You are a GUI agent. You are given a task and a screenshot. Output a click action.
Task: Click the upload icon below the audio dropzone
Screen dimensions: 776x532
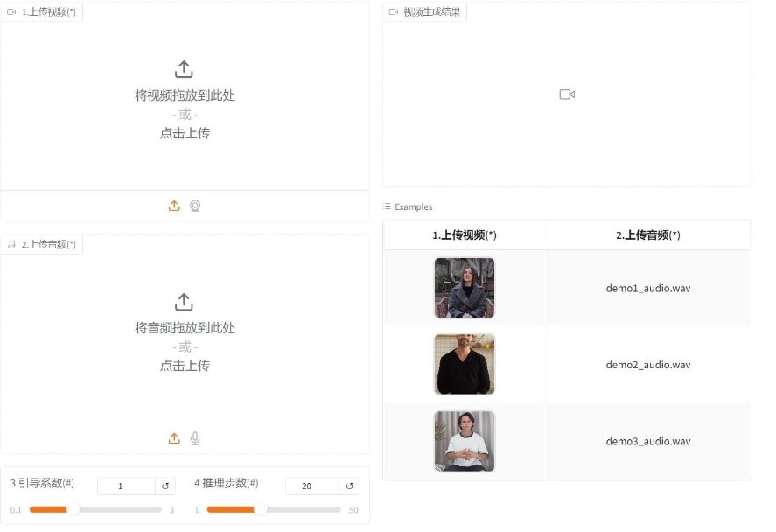(174, 438)
